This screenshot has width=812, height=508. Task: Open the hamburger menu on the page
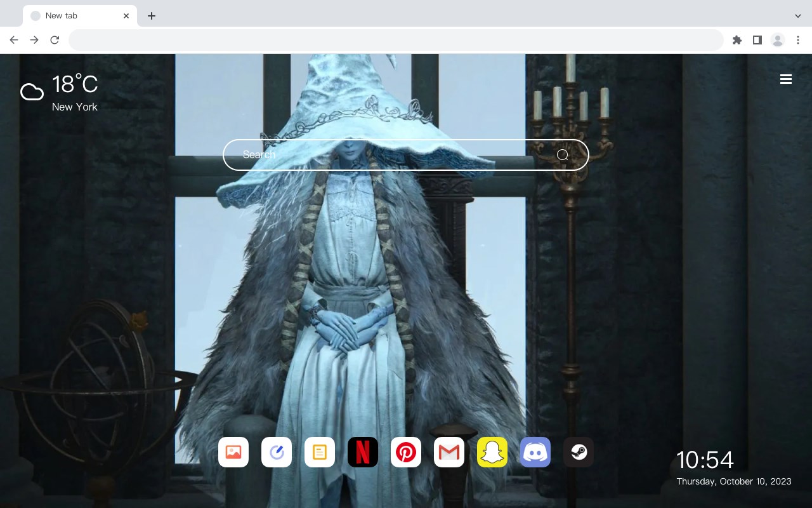pos(786,79)
